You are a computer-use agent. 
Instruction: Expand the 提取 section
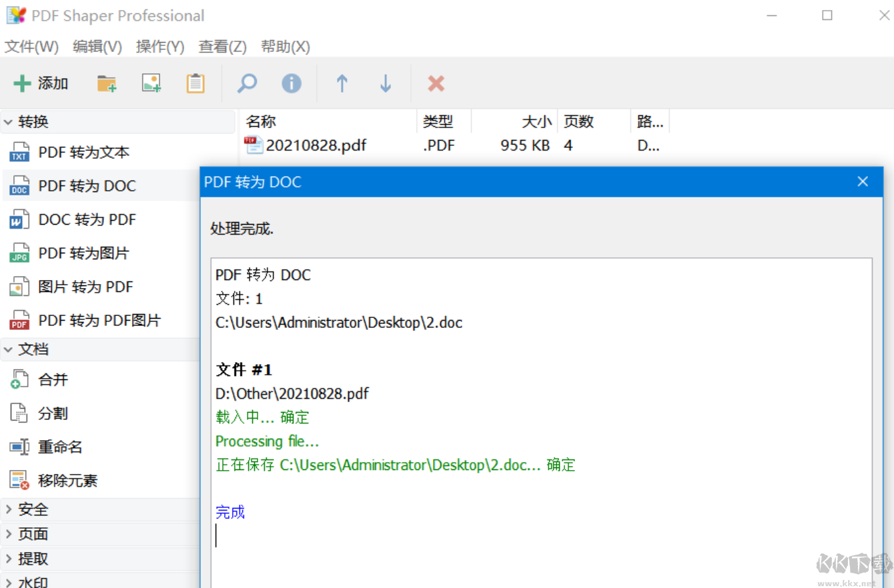(9, 559)
